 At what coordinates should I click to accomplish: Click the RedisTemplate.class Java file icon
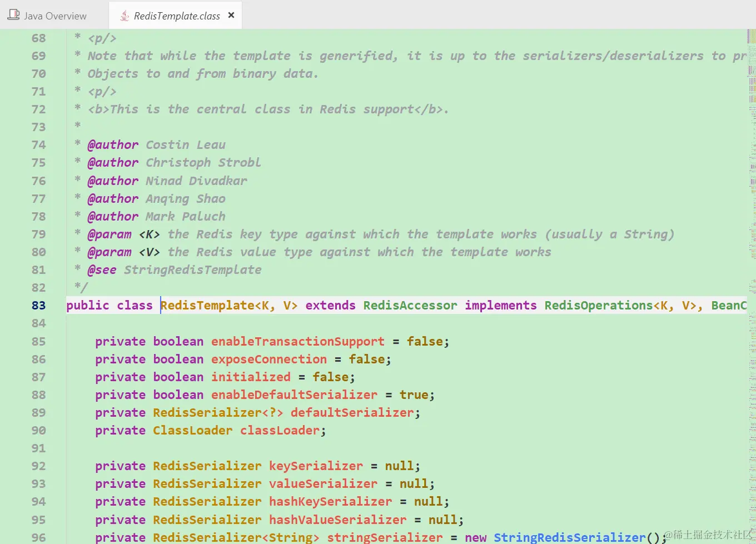(x=125, y=16)
